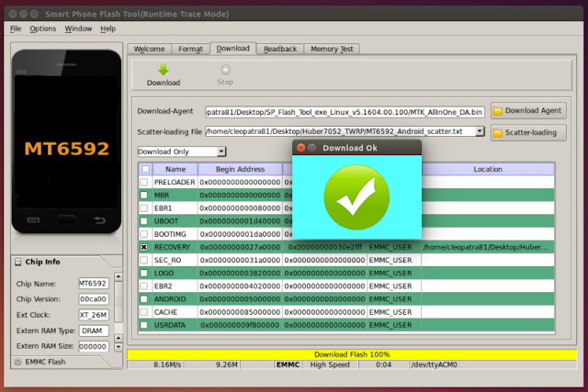Click the Chip Info vertical scrollbar
Image resolution: width=588 pixels, height=392 pixels.
tap(119, 302)
